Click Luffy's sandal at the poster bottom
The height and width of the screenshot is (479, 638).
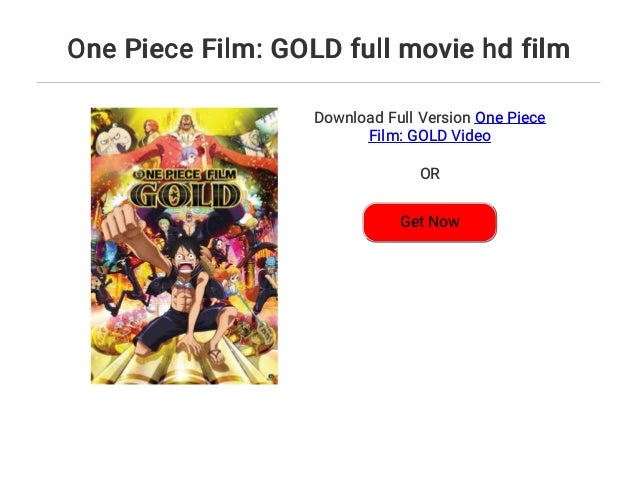216,357
